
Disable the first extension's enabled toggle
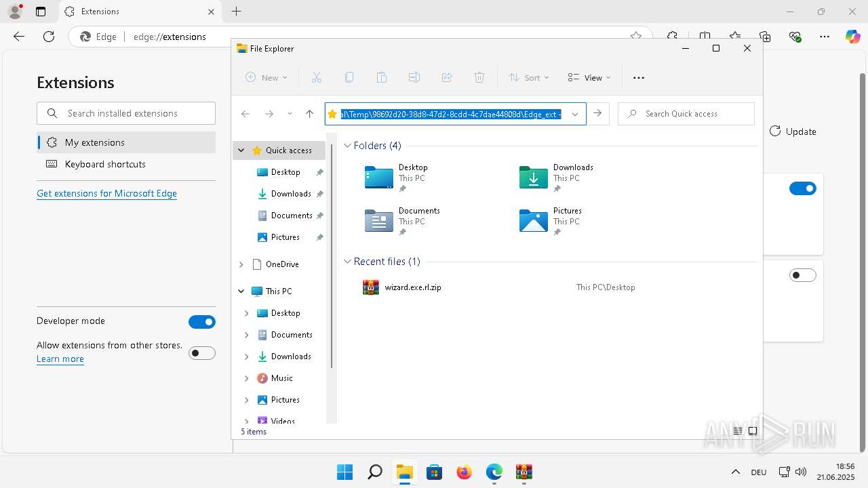(803, 188)
